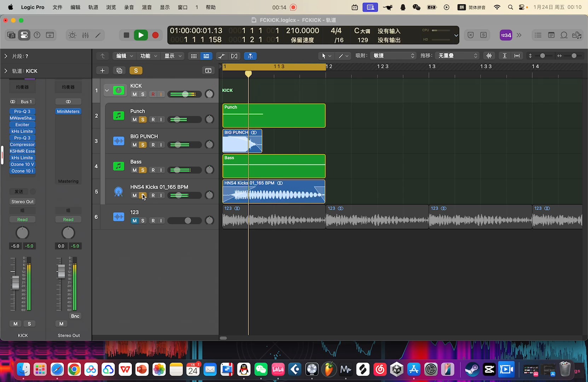This screenshot has width=588, height=382.
Task: Open the 吸附 snap mode dropdown
Action: click(393, 56)
